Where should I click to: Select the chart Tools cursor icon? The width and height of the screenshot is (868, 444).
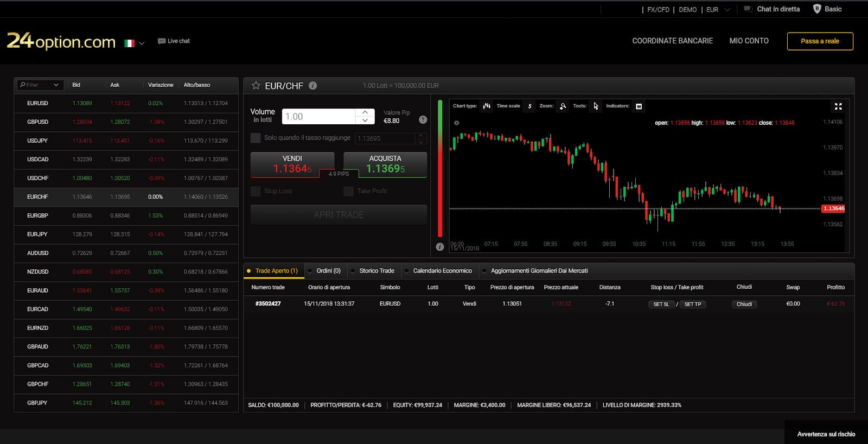tap(596, 106)
